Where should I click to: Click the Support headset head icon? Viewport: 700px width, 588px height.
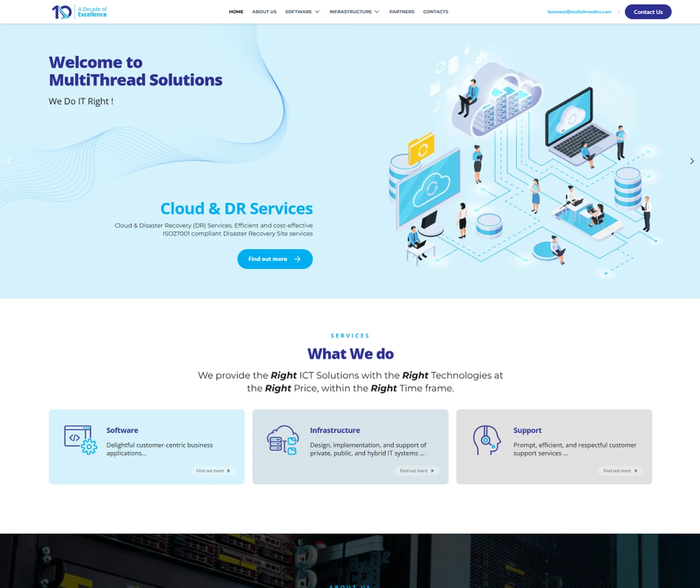[486, 440]
